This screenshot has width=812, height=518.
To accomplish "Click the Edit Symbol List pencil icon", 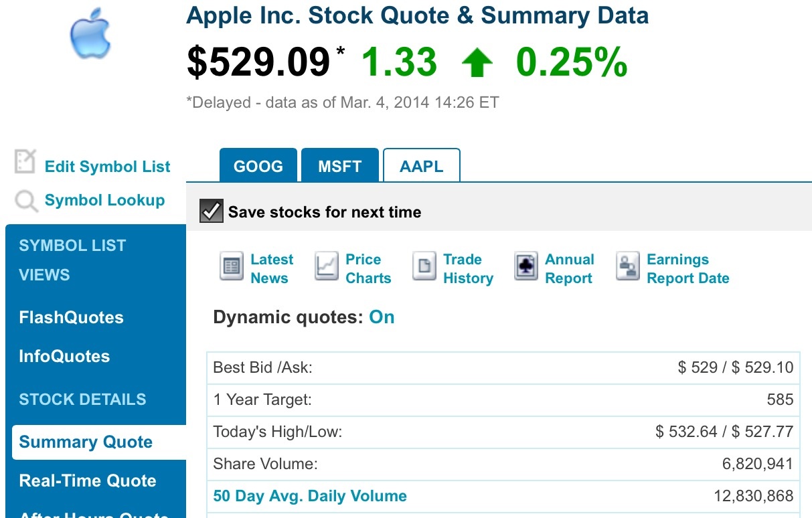I will point(25,162).
